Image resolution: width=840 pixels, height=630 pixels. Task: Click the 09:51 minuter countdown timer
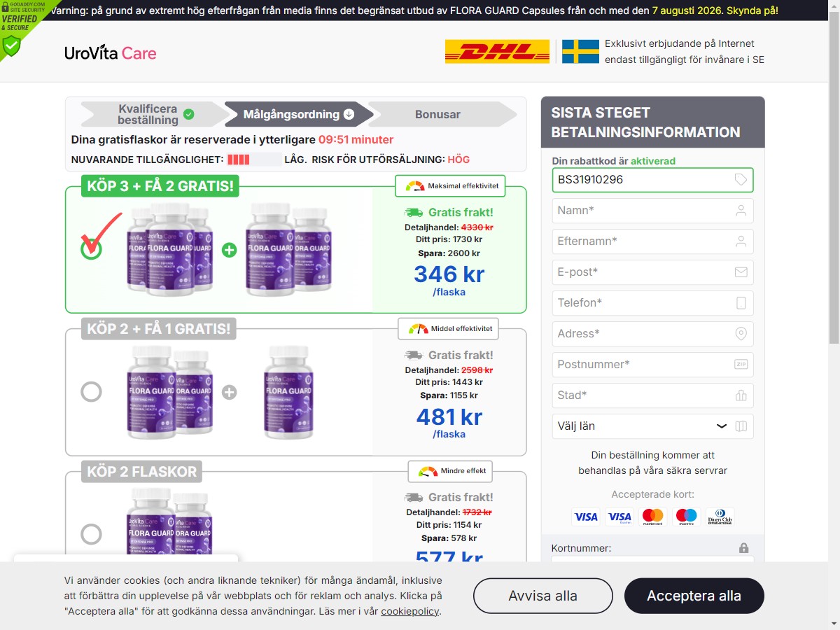[356, 139]
